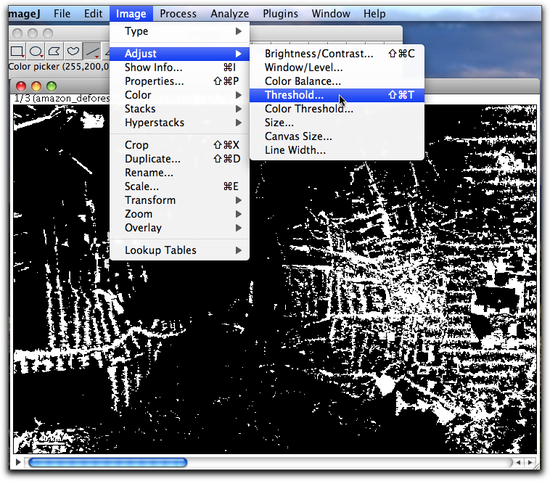
Task: Select Threshold... in Adjust submenu
Action: point(337,95)
